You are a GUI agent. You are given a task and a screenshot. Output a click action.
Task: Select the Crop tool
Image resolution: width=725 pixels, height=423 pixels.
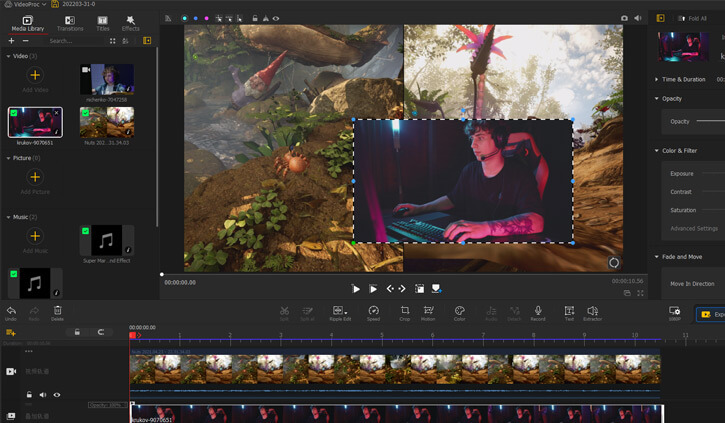(405, 311)
